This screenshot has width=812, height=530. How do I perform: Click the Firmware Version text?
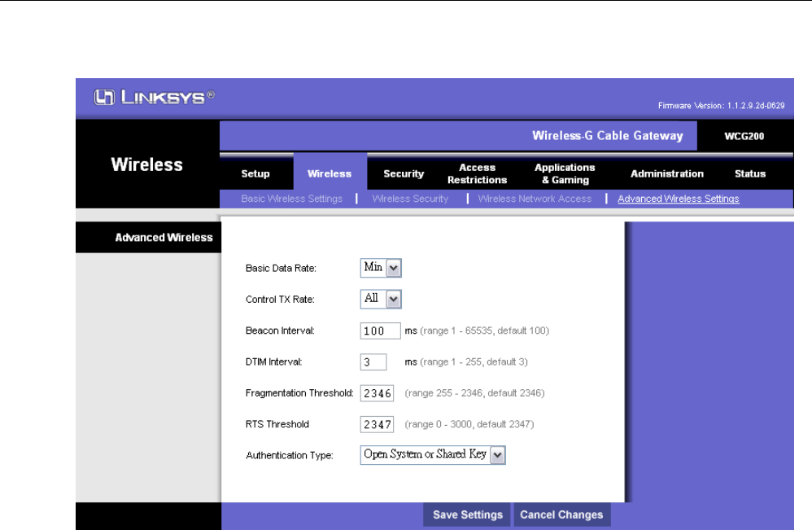tap(722, 106)
